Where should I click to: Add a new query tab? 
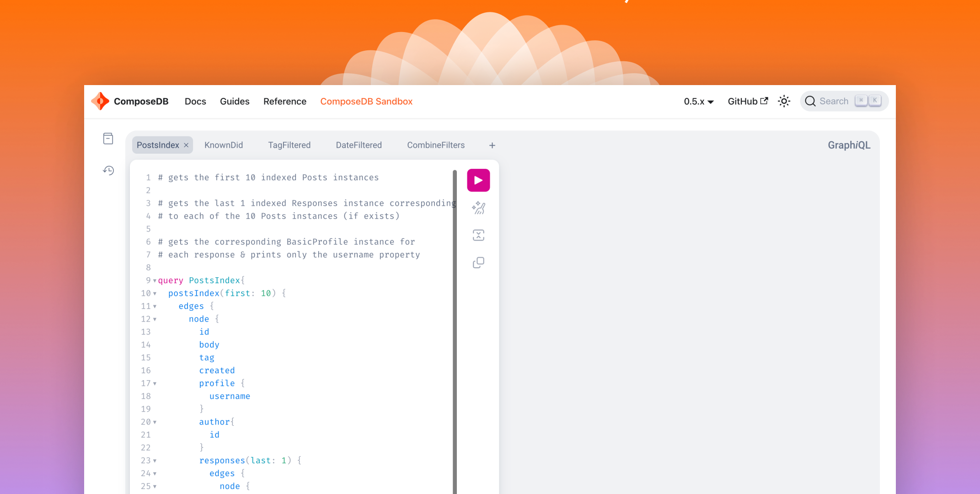coord(492,145)
